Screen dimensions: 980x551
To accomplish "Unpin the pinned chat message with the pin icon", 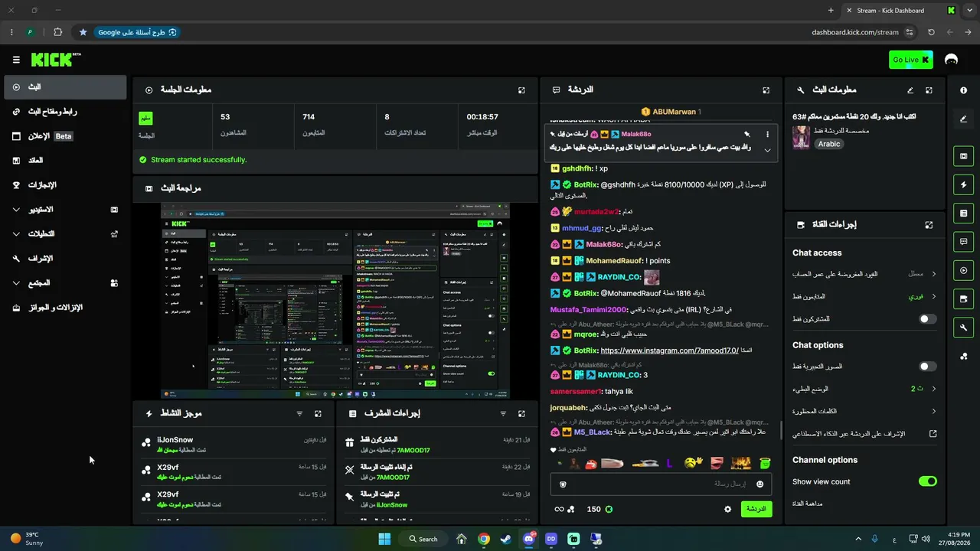I will click(x=747, y=134).
